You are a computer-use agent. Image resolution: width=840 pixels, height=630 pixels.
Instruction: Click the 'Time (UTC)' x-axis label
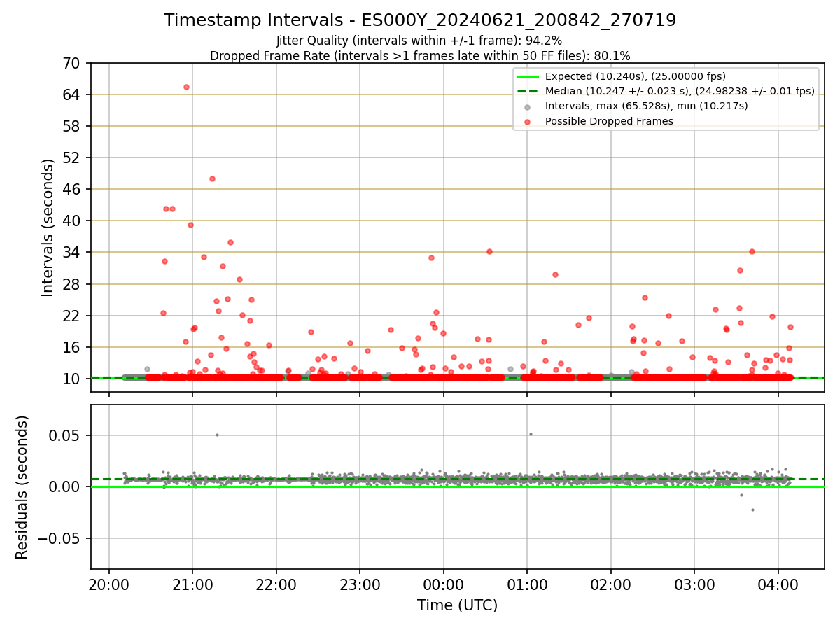point(457,605)
